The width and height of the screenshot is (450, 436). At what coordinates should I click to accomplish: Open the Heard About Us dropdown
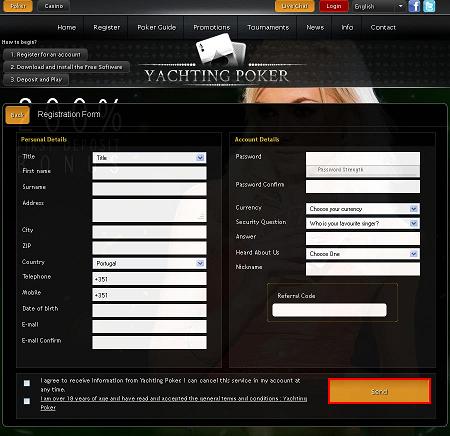[363, 254]
